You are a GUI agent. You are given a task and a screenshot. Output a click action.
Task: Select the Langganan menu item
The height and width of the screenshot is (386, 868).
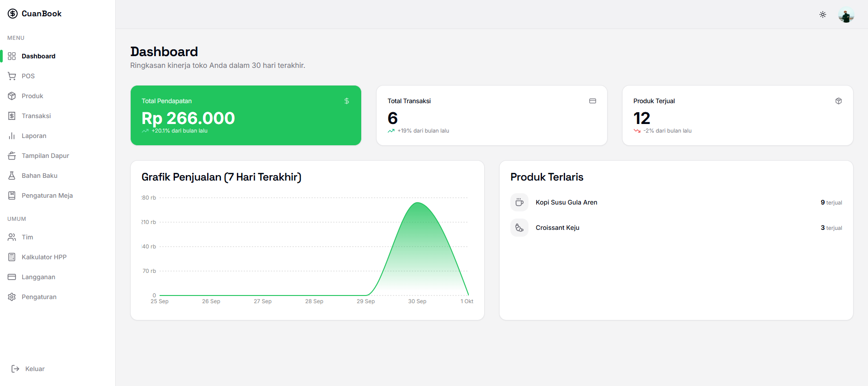tap(38, 277)
